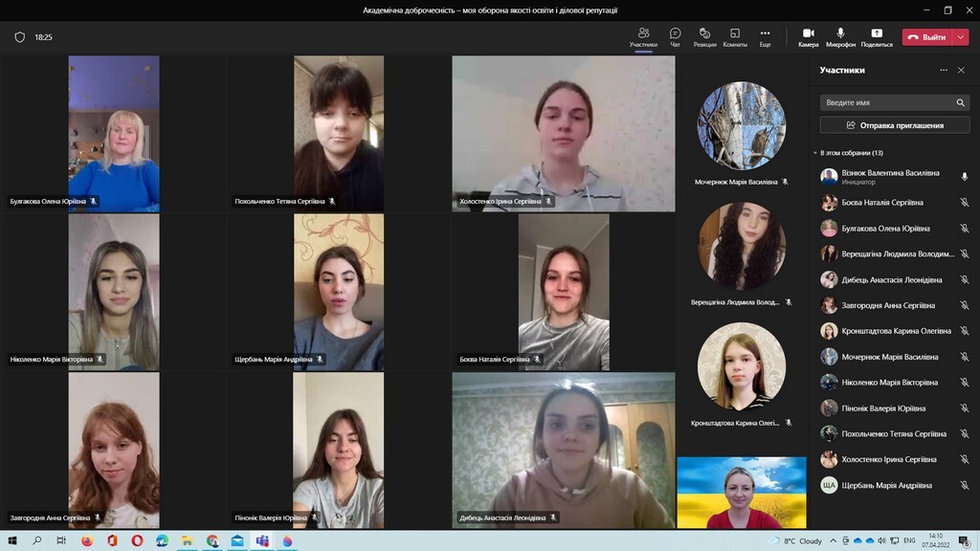The height and width of the screenshot is (551, 980).
Task: Close the Участники side panel
Action: click(x=961, y=70)
